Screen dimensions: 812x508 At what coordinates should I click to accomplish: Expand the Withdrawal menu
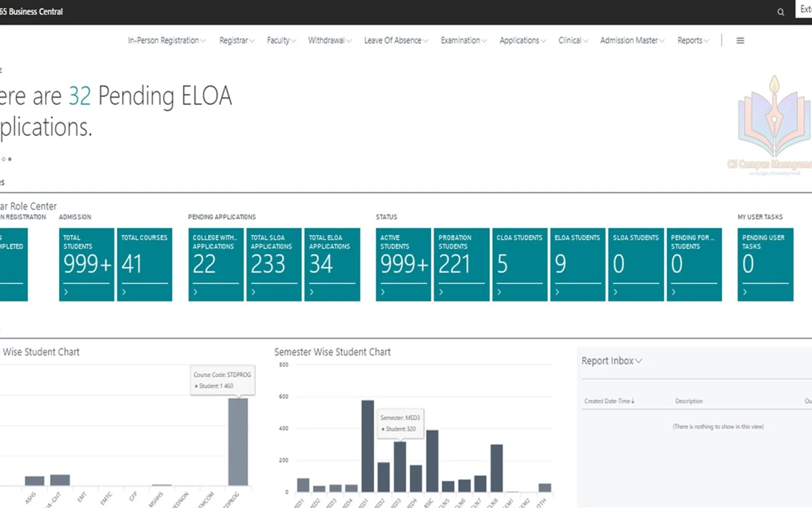(330, 41)
